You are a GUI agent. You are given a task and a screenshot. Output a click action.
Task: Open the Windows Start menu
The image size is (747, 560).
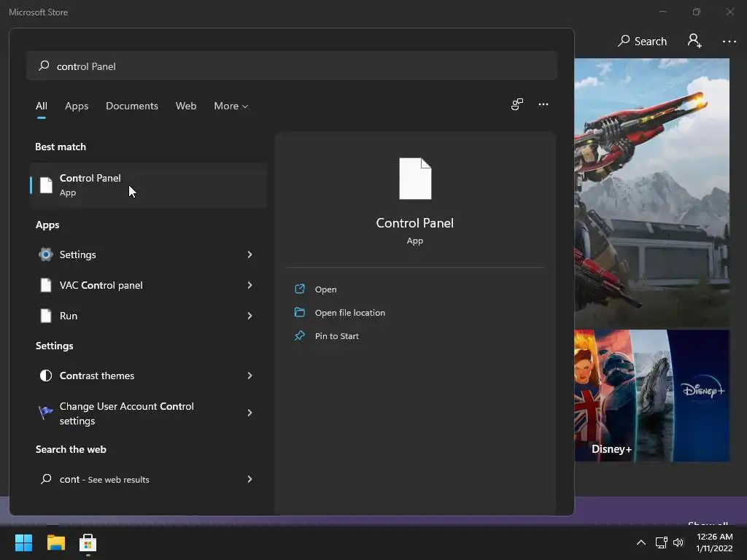click(23, 542)
